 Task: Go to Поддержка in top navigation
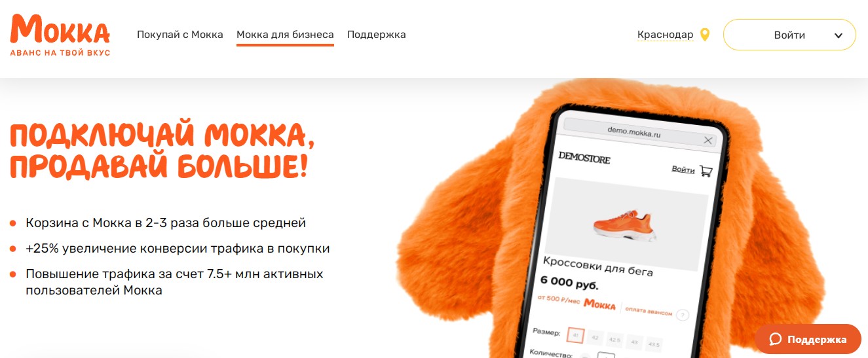(377, 35)
